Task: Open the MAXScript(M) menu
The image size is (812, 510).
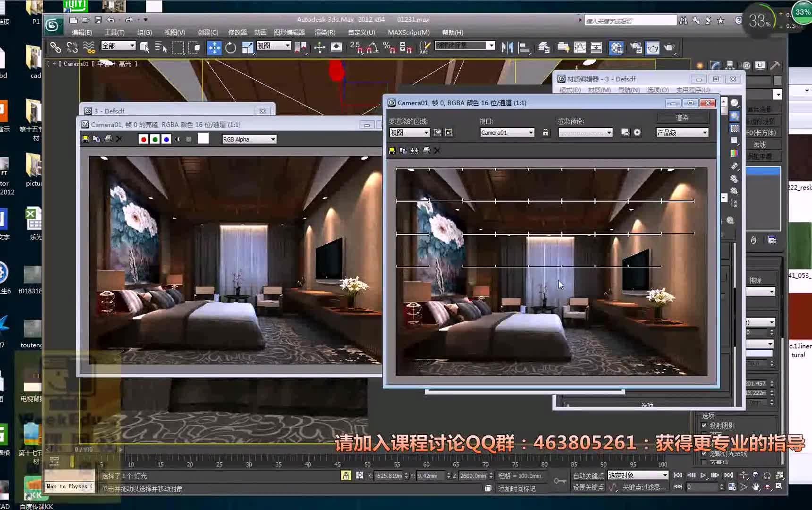Action: coord(408,32)
